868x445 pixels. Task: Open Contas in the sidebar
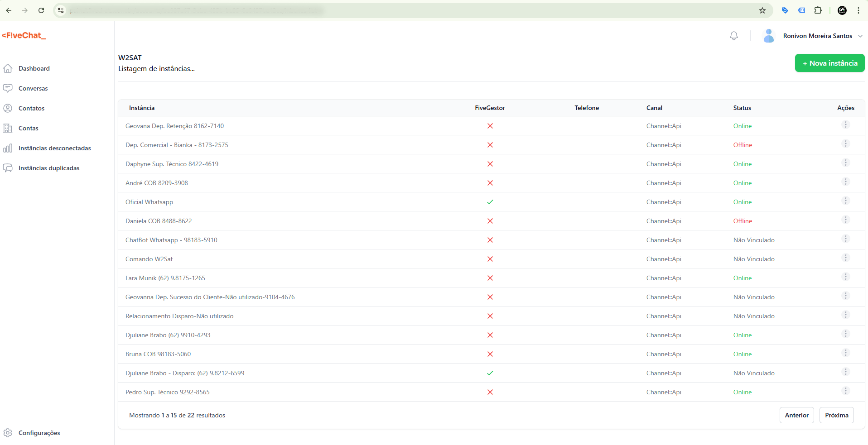tap(28, 128)
